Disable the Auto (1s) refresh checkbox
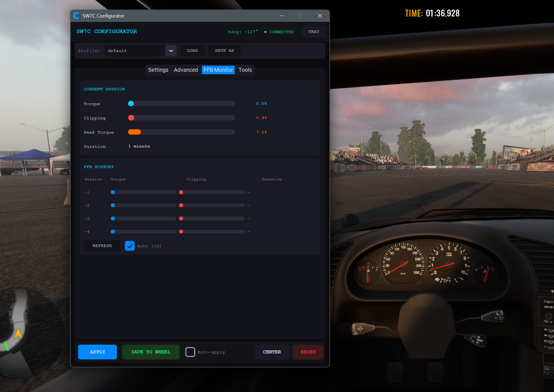This screenshot has width=554, height=392. pyautogui.click(x=130, y=246)
